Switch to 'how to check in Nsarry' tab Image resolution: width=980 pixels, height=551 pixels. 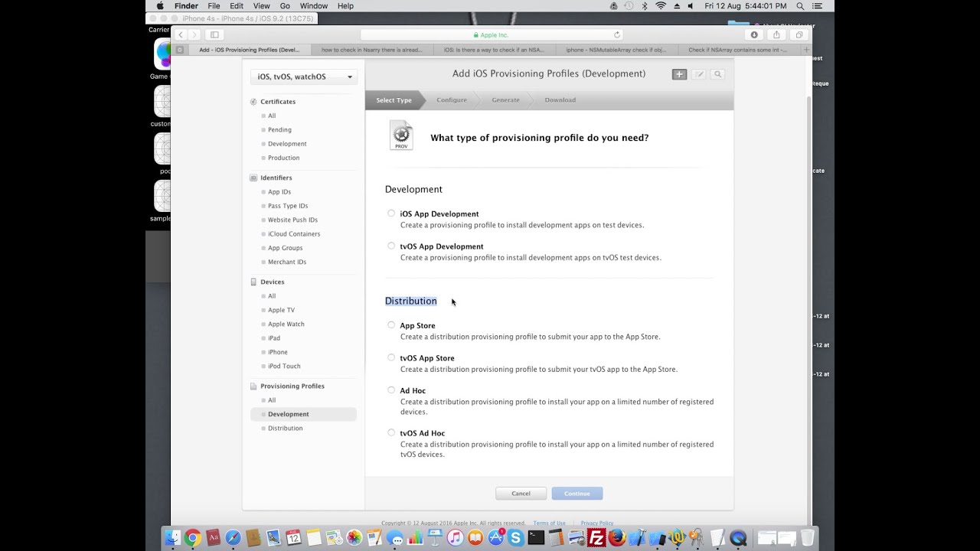coord(372,50)
